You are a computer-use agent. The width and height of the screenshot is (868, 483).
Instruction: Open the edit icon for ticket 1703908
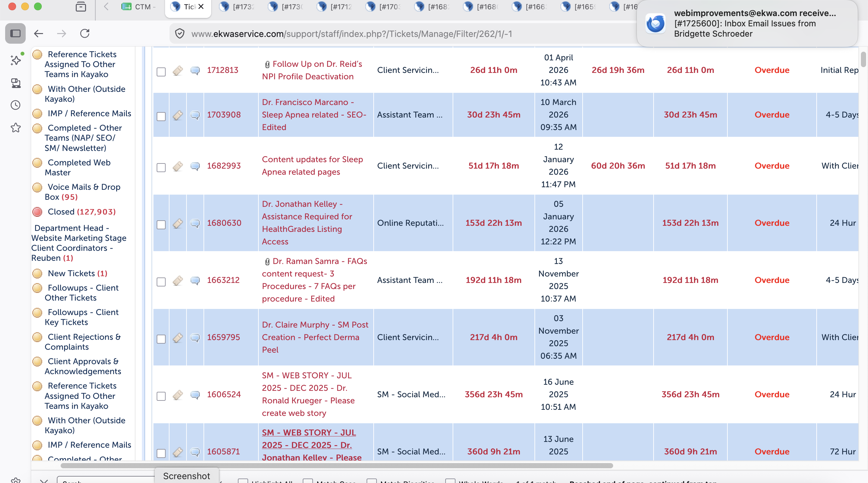tap(178, 115)
